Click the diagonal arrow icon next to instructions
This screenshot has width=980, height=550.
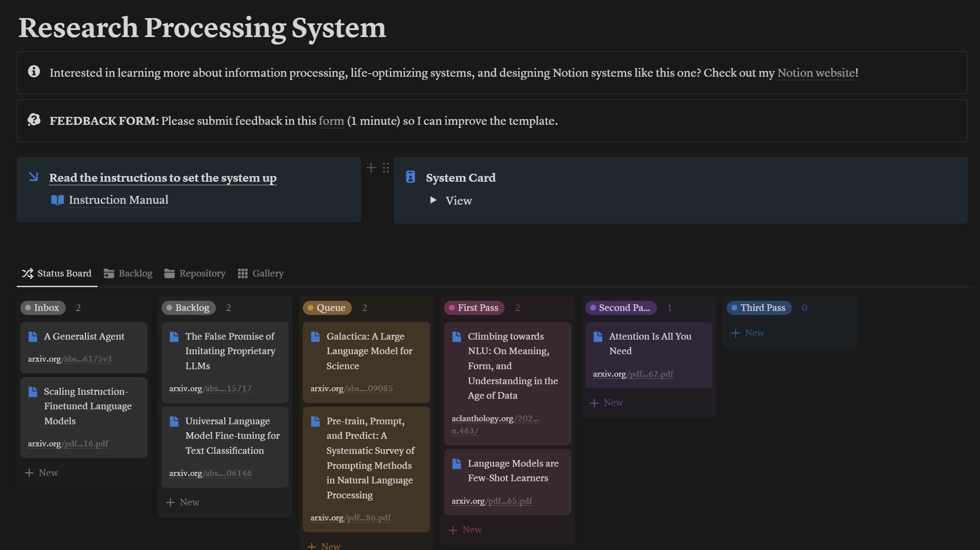coord(34,177)
